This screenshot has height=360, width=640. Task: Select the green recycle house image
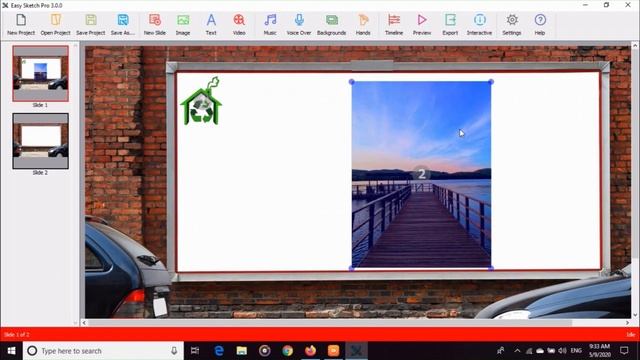(x=201, y=101)
